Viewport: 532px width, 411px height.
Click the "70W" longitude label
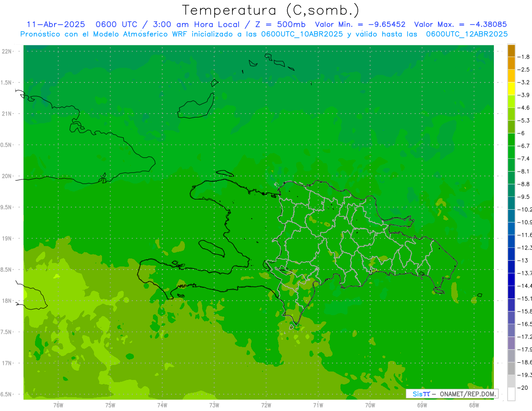370,405
